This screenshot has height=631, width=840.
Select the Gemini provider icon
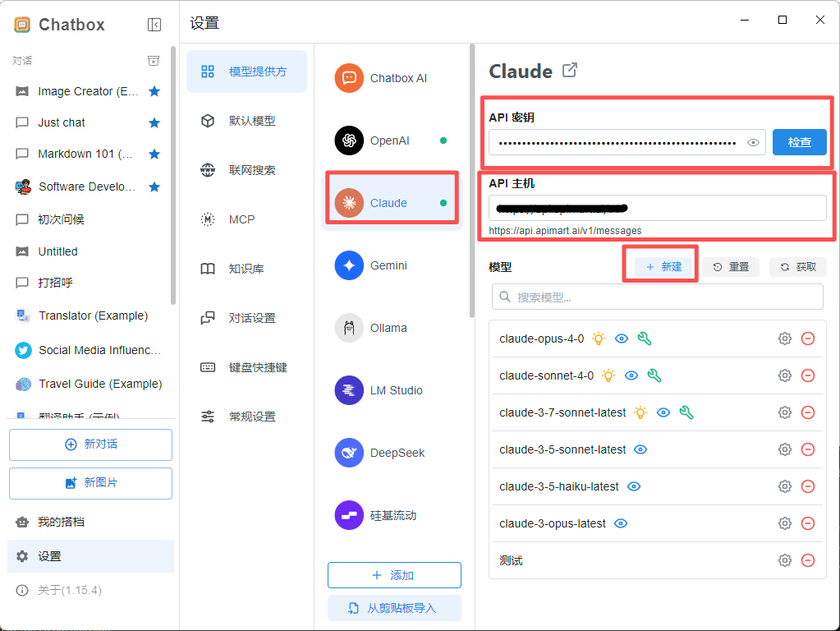[x=349, y=265]
